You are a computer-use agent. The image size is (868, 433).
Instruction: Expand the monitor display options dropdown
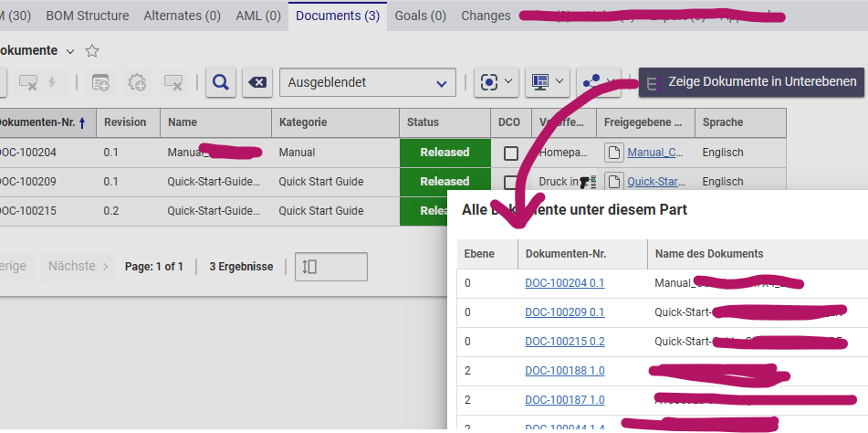pyautogui.click(x=549, y=82)
